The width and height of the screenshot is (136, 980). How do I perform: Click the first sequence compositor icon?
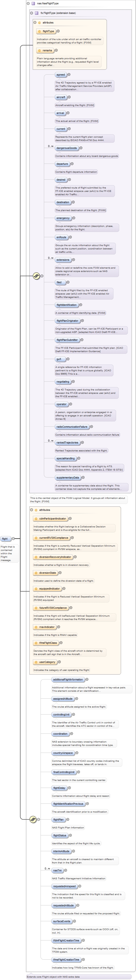tap(36, 276)
